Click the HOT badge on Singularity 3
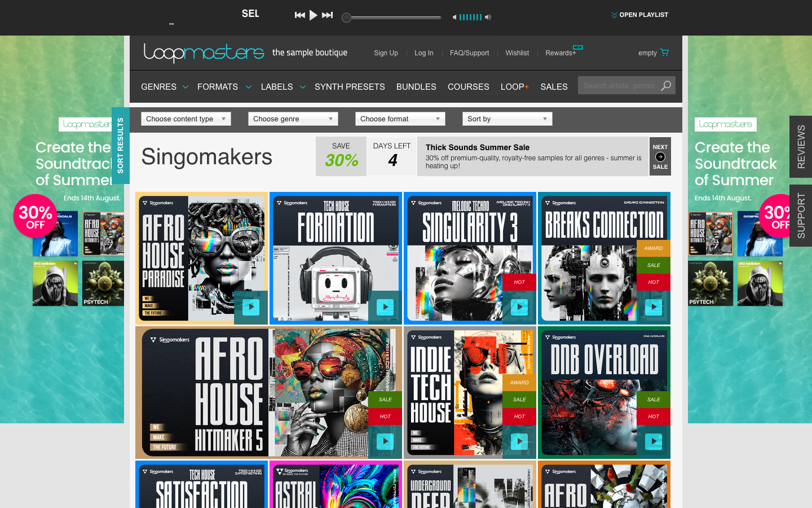Image resolution: width=812 pixels, height=508 pixels. tap(519, 282)
